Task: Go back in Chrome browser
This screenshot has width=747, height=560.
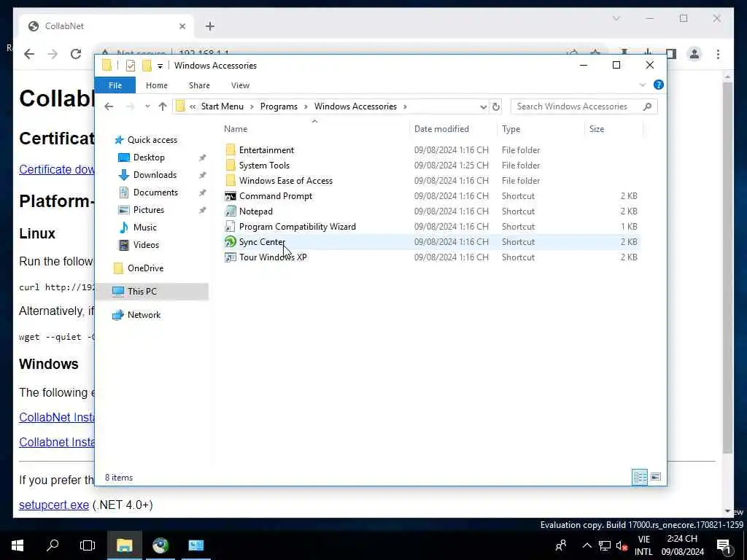Action: [29, 54]
